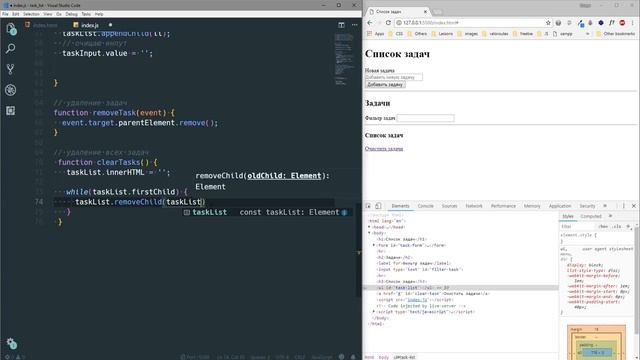This screenshot has width=640, height=360.
Task: Open the Other bookmarks folder
Action: pyautogui.click(x=616, y=34)
